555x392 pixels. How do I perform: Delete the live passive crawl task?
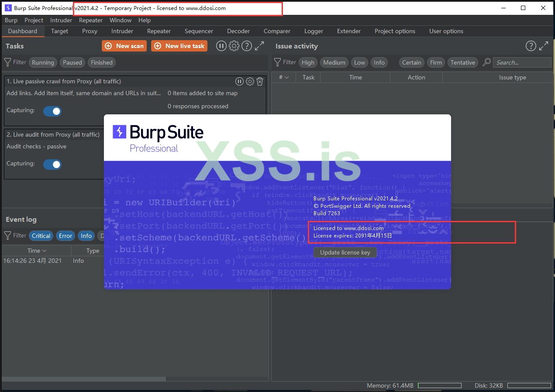coord(260,81)
